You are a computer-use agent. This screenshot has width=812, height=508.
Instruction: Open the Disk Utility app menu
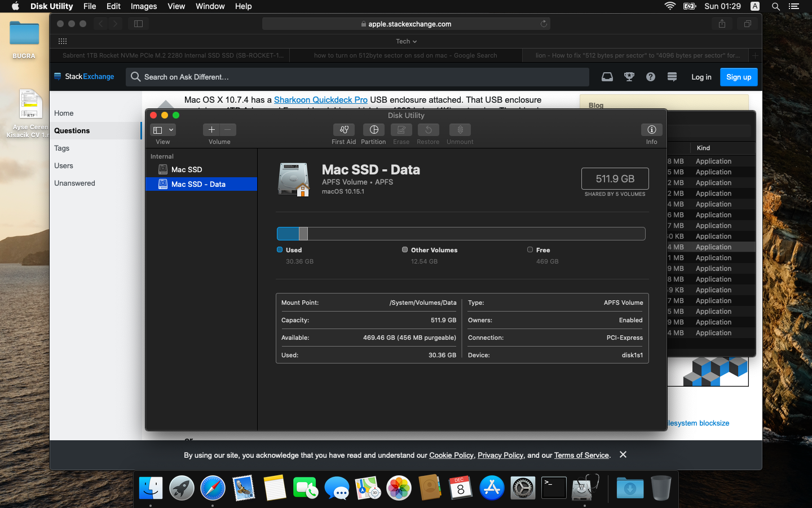51,6
